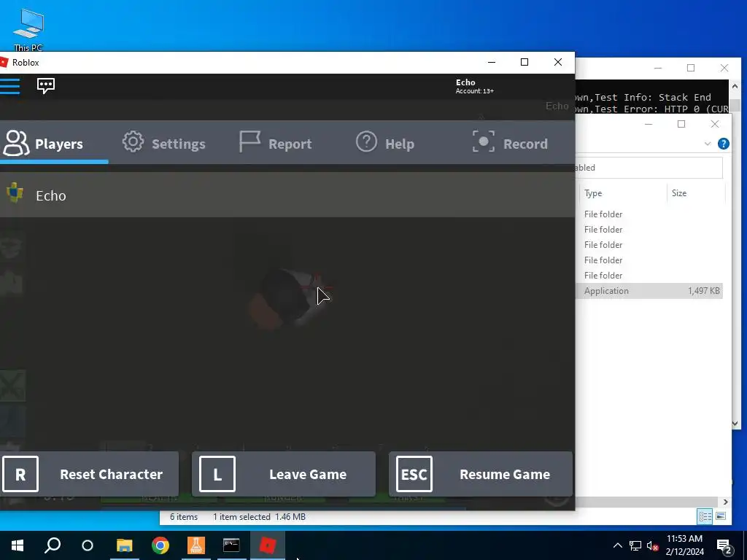The image size is (747, 560).
Task: Switch to the Settings tab
Action: click(164, 144)
